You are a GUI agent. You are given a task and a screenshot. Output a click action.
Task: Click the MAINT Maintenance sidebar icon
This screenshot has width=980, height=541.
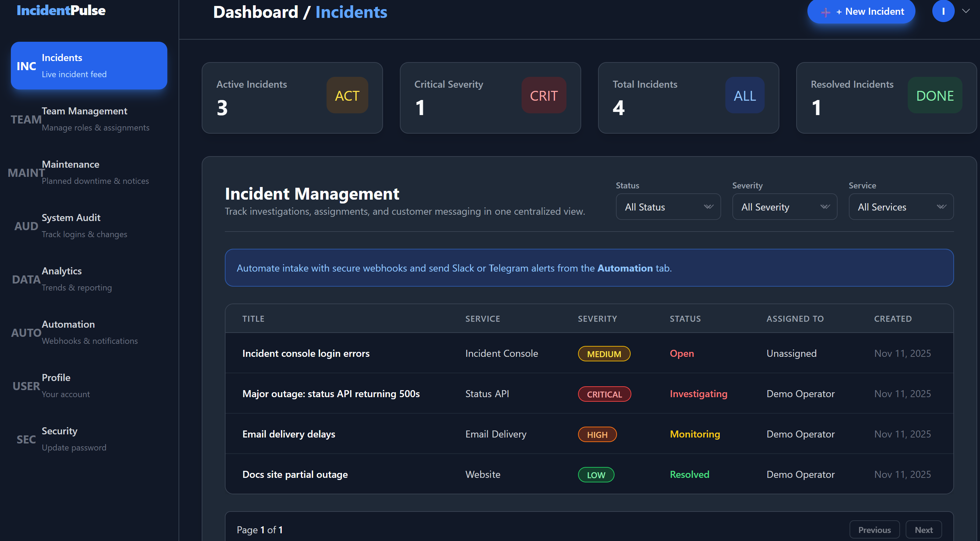tap(26, 172)
